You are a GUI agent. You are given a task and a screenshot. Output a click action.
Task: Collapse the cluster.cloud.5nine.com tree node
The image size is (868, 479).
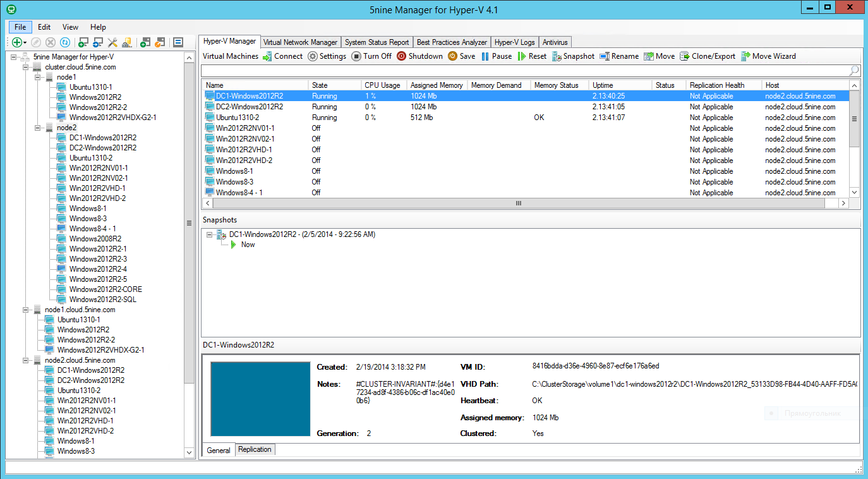pos(26,67)
